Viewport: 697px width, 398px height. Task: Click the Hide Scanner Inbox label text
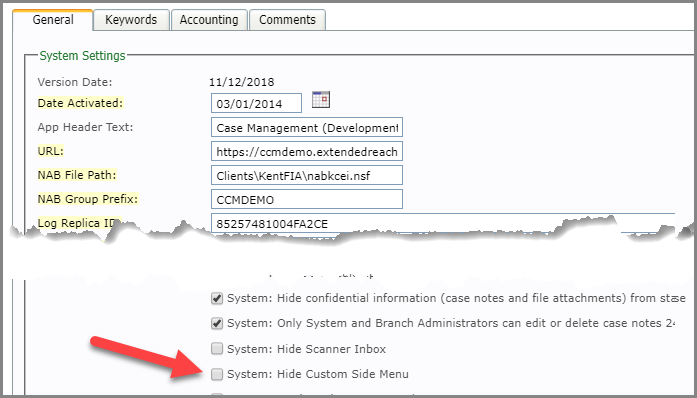point(306,349)
